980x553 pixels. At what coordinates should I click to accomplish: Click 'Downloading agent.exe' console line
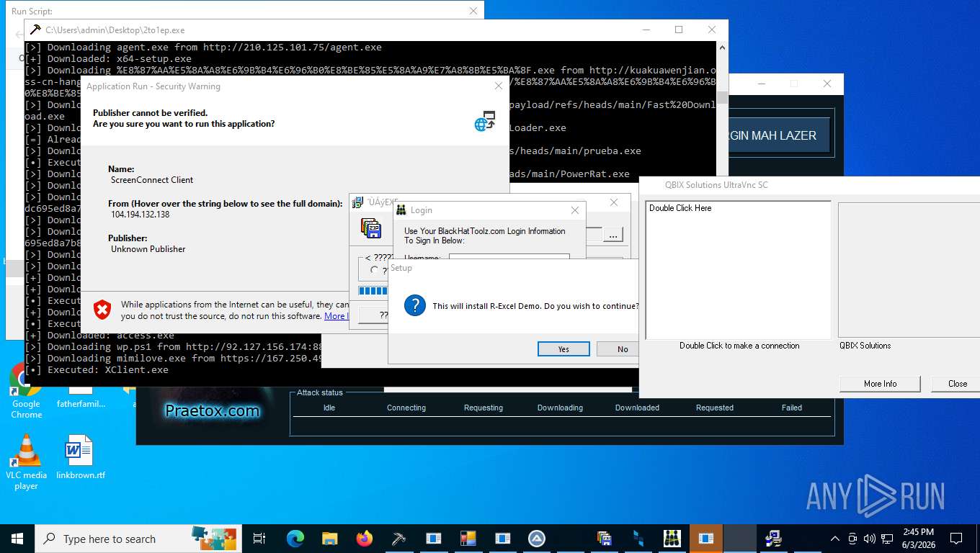coord(204,47)
